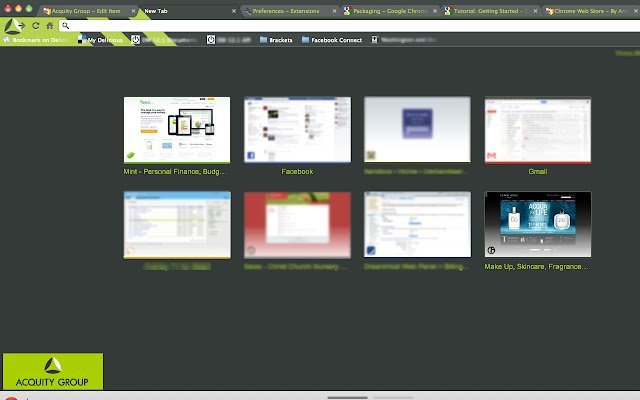Switch to the Acquity Group - Edit Item tab

point(86,11)
